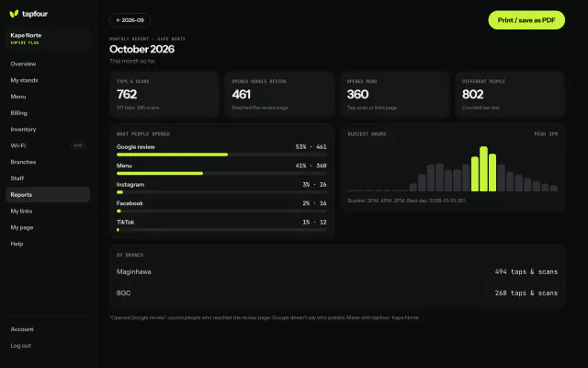Screen dimensions: 588x368
Task: Open Account settings
Action: point(48,329)
